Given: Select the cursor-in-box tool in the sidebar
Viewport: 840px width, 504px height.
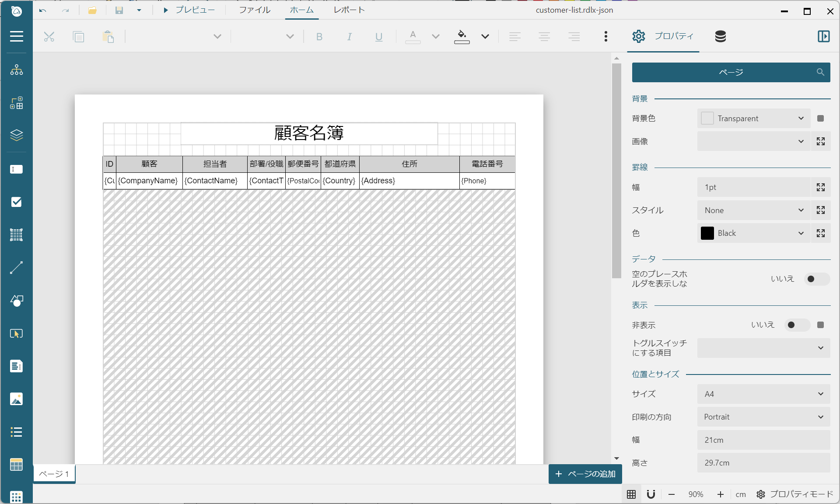Looking at the screenshot, I should tap(16, 333).
